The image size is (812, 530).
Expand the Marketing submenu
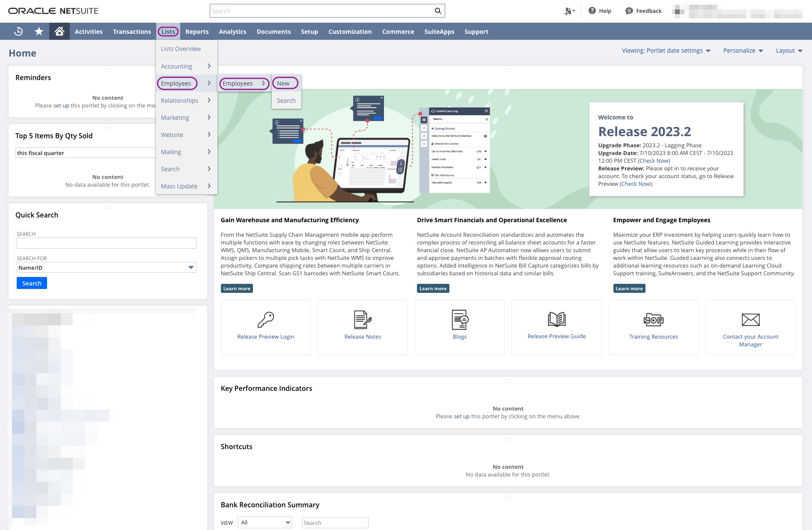[186, 117]
